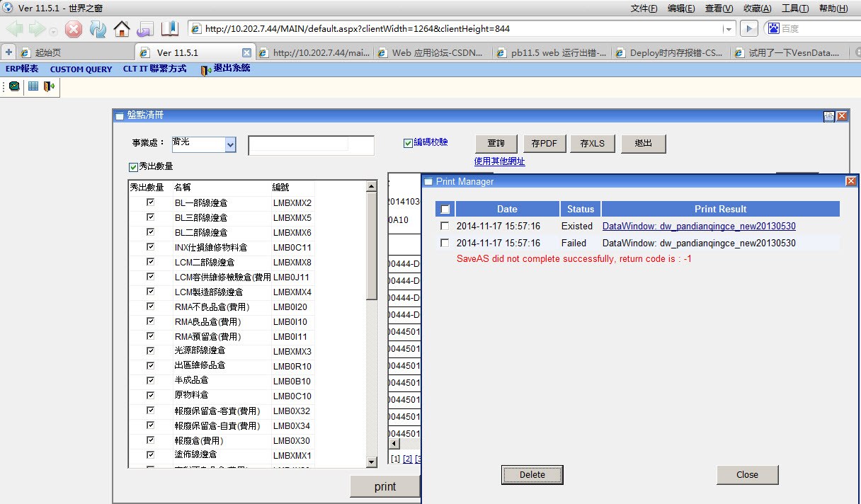Click the 退出 button
Image resolution: width=861 pixels, height=504 pixels.
pyautogui.click(x=644, y=144)
